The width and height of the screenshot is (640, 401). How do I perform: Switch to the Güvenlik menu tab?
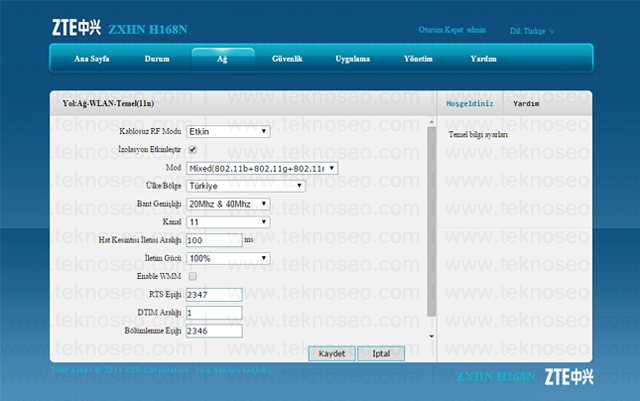click(287, 59)
